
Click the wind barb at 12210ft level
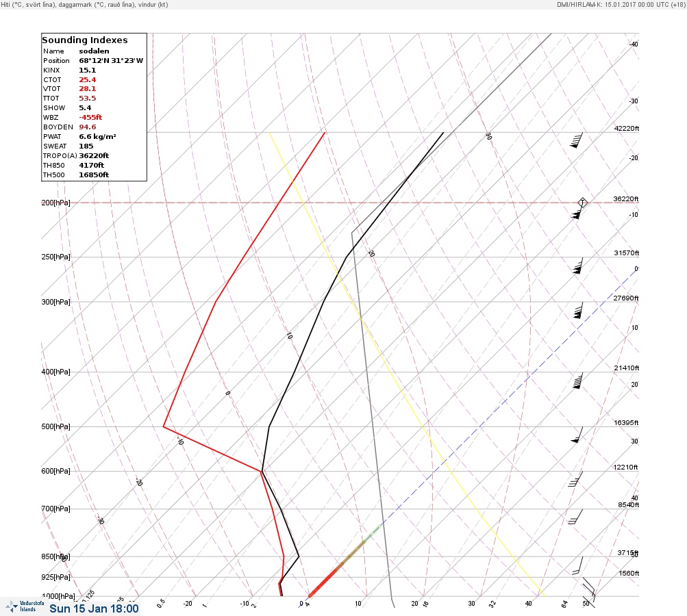coord(576,479)
